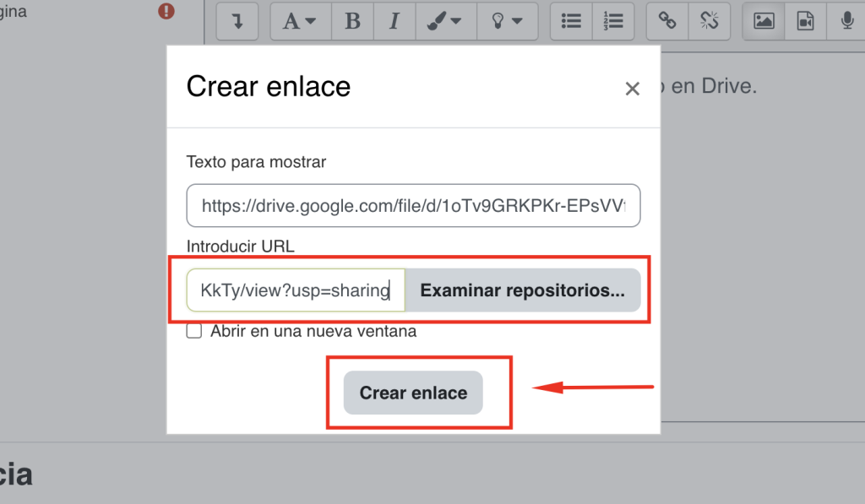Open the paintbrush text color dropdown
Screen dimensions: 865x504
pos(445,21)
